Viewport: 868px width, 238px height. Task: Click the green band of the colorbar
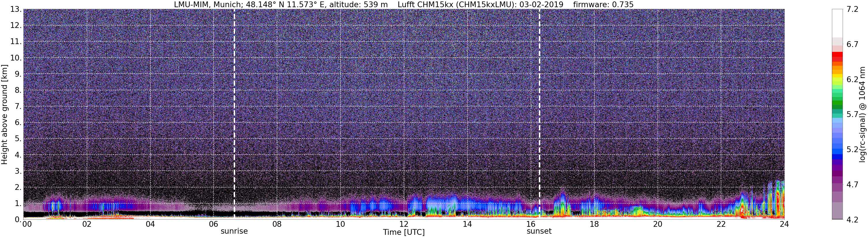837,105
